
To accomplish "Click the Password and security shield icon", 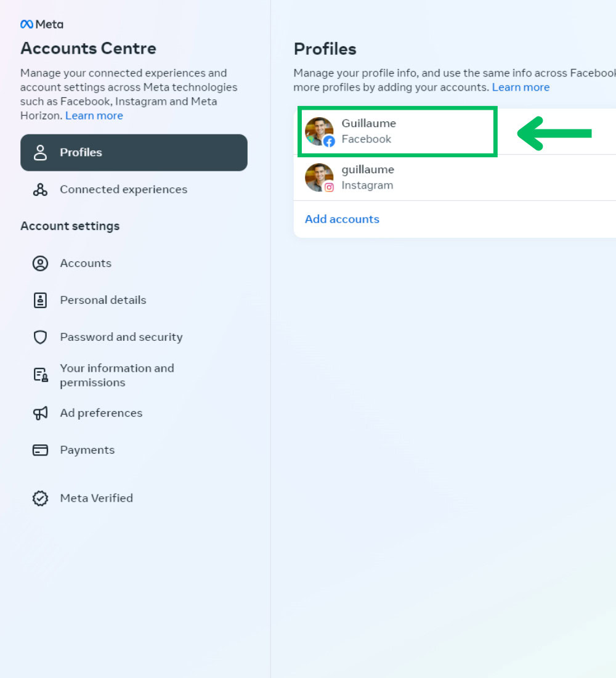I will [x=40, y=338].
